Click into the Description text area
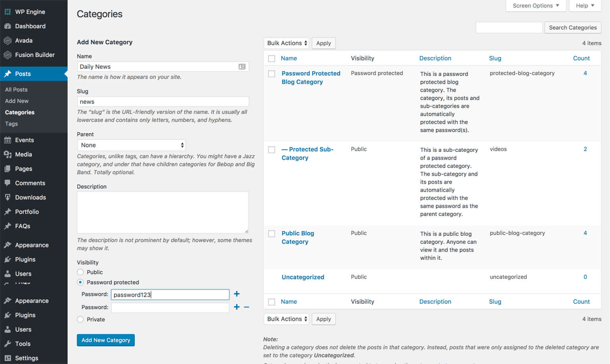The width and height of the screenshot is (610, 364). pyautogui.click(x=162, y=212)
